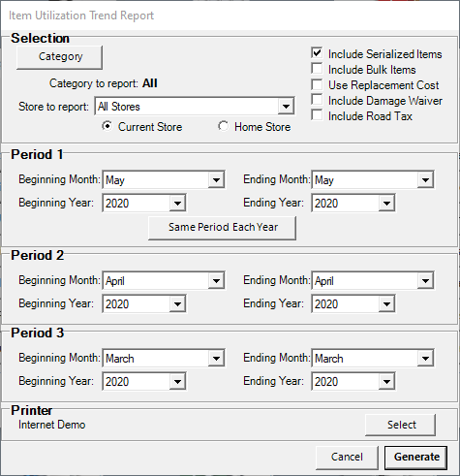Viewport: 460px width, 476px height.
Task: Open Period 3 Ending Month March dropdown
Action: 373,358
